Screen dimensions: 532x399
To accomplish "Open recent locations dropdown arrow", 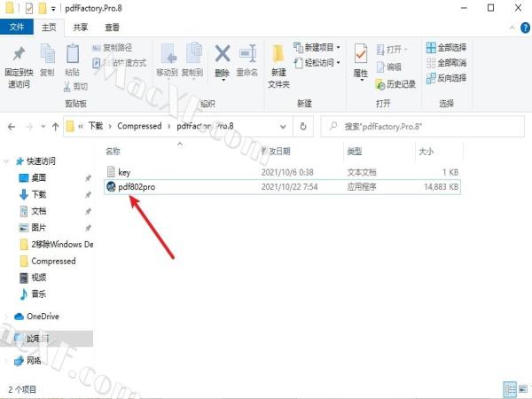I will (43, 127).
